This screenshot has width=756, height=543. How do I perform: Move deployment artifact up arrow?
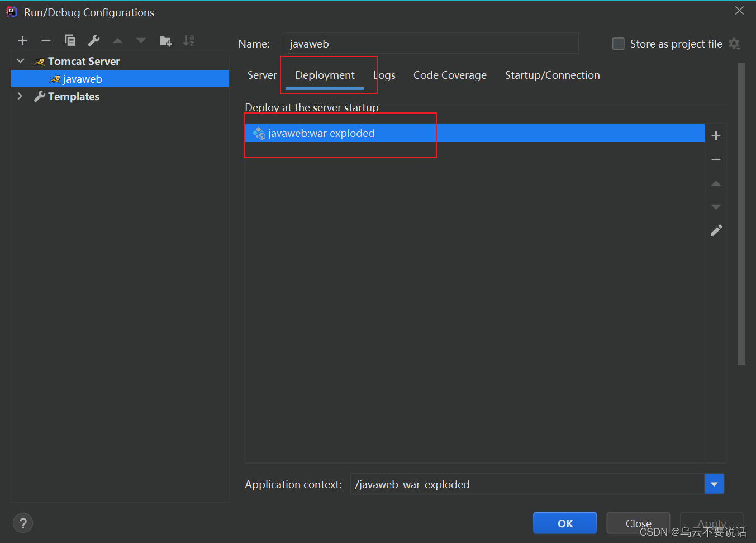[716, 183]
